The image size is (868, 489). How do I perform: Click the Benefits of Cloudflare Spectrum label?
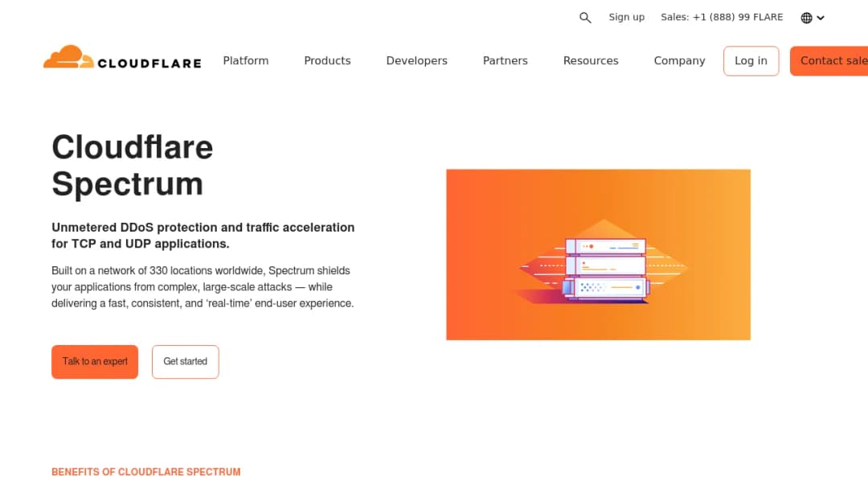(x=146, y=472)
